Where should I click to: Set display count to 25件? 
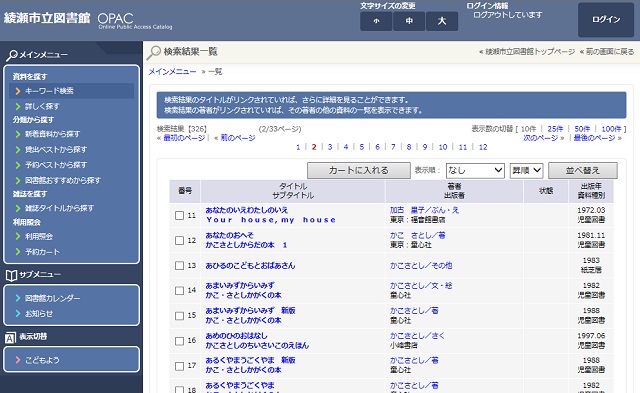[555, 129]
